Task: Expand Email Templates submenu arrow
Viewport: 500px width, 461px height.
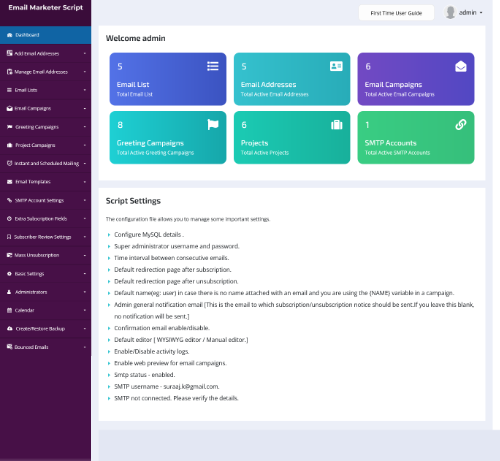Action: 85,182
